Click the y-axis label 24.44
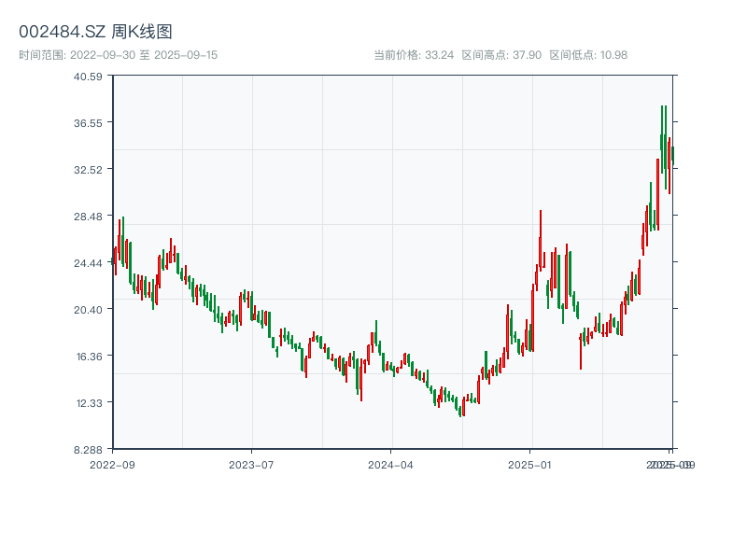The width and height of the screenshot is (747, 560). [88, 263]
